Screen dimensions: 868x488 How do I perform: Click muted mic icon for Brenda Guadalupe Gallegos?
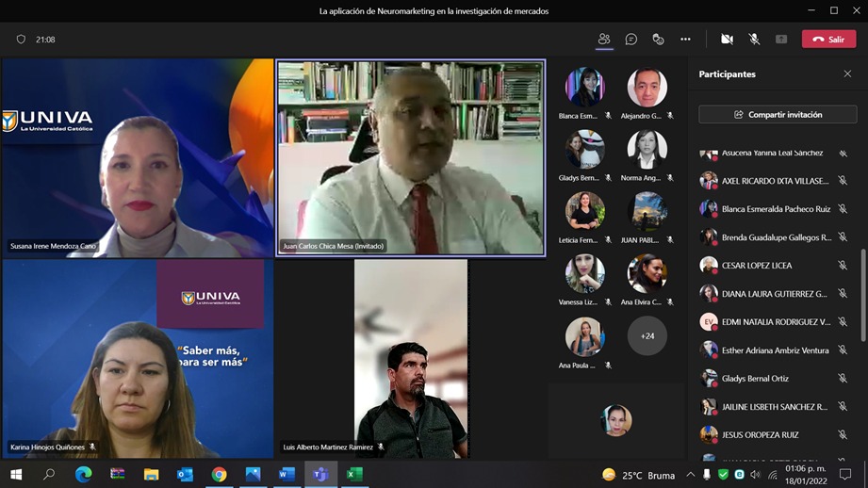click(843, 236)
